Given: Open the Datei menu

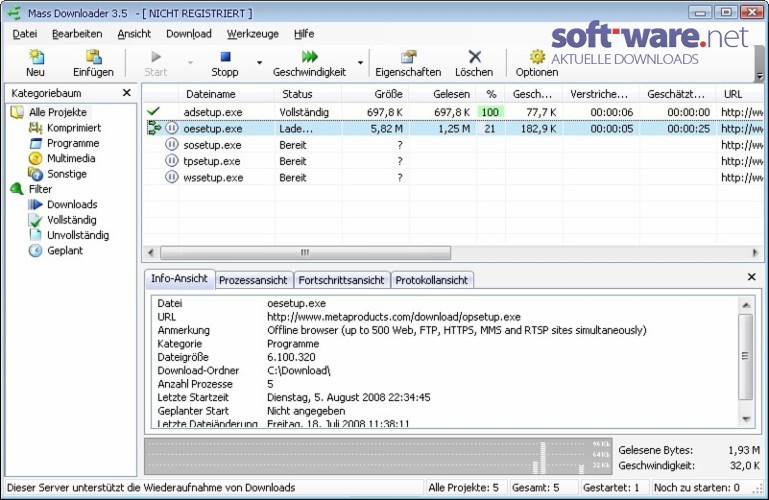Looking at the screenshot, I should click(x=25, y=34).
